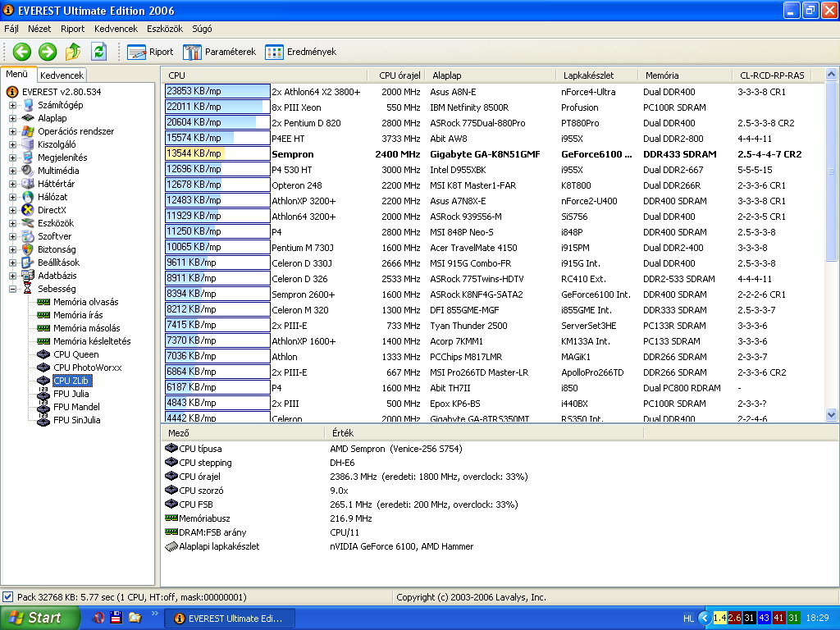
Task: Open the Fájl menu
Action: coord(11,29)
